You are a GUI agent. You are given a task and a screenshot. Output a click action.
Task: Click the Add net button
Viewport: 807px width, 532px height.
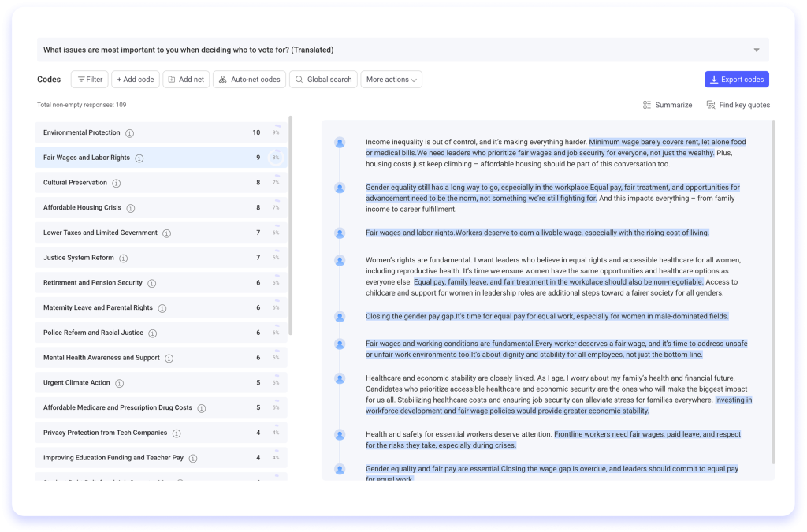coord(186,80)
